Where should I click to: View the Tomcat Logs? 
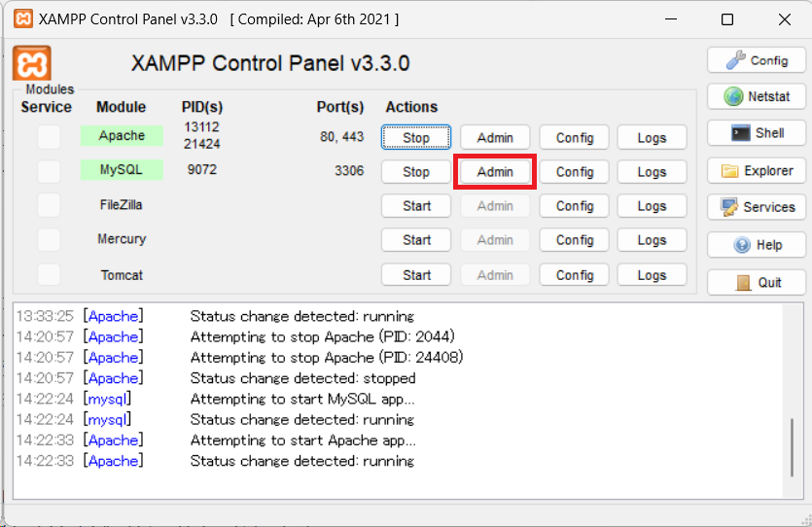tap(652, 275)
